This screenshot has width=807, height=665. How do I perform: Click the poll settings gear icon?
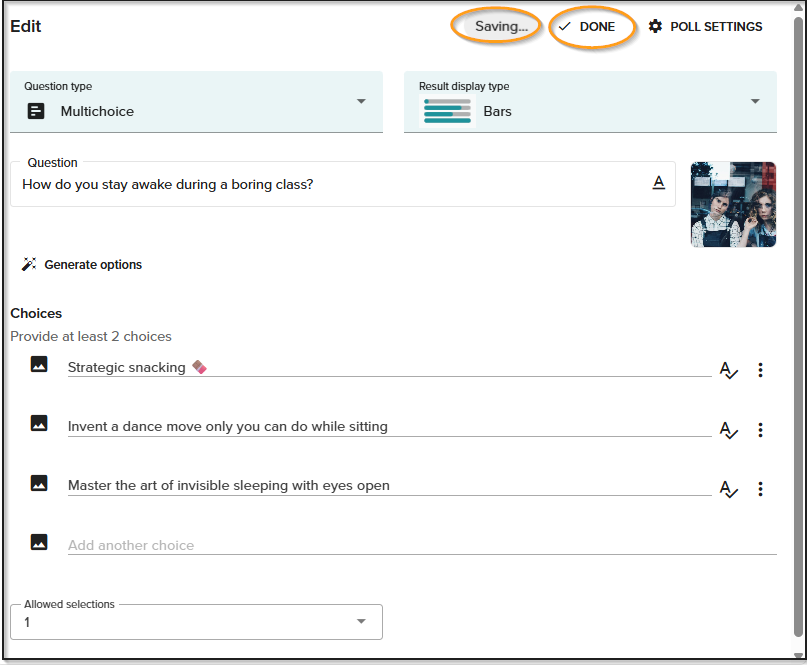(655, 26)
